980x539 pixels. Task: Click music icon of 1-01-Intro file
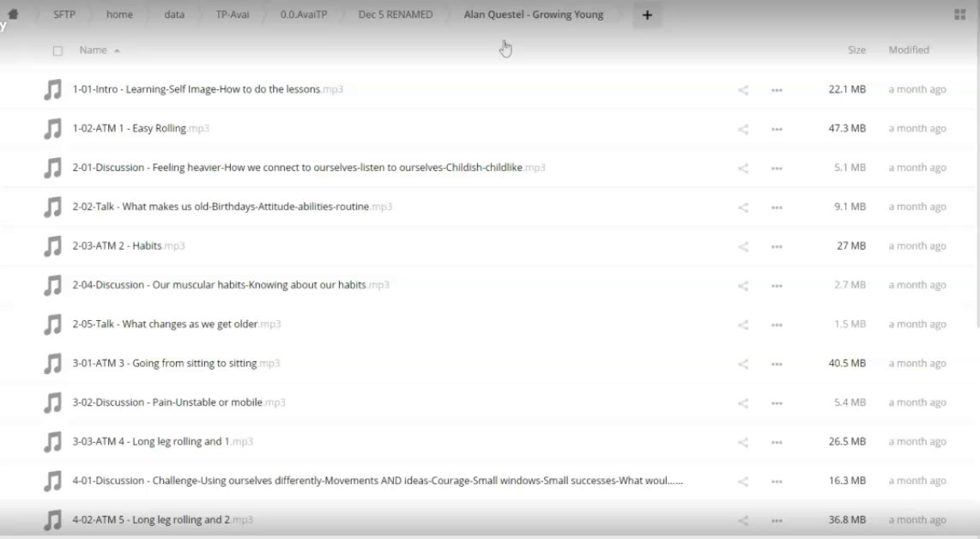coord(53,89)
